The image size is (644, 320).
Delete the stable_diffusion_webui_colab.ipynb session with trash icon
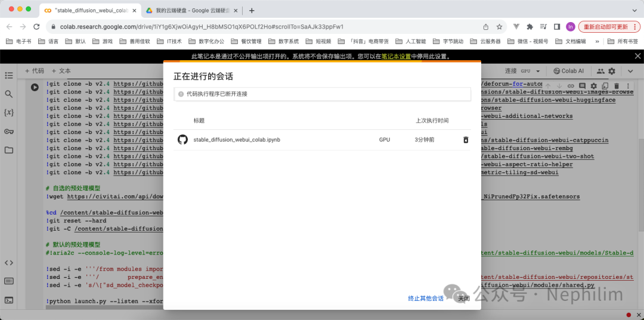click(x=466, y=140)
